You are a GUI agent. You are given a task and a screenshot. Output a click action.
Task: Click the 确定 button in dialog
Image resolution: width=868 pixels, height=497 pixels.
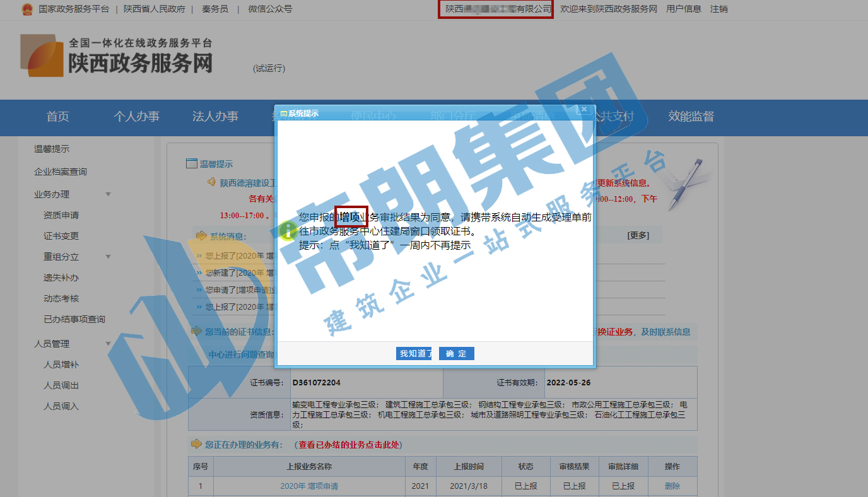[x=456, y=354]
